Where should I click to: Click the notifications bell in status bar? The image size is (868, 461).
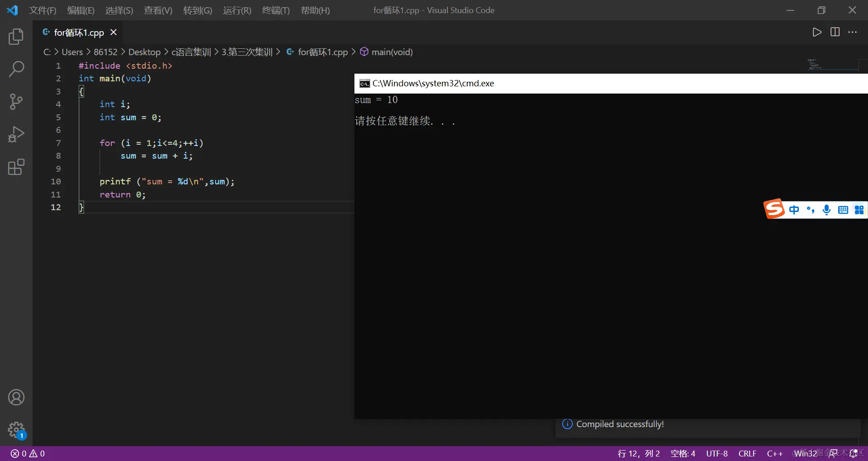[x=853, y=453]
